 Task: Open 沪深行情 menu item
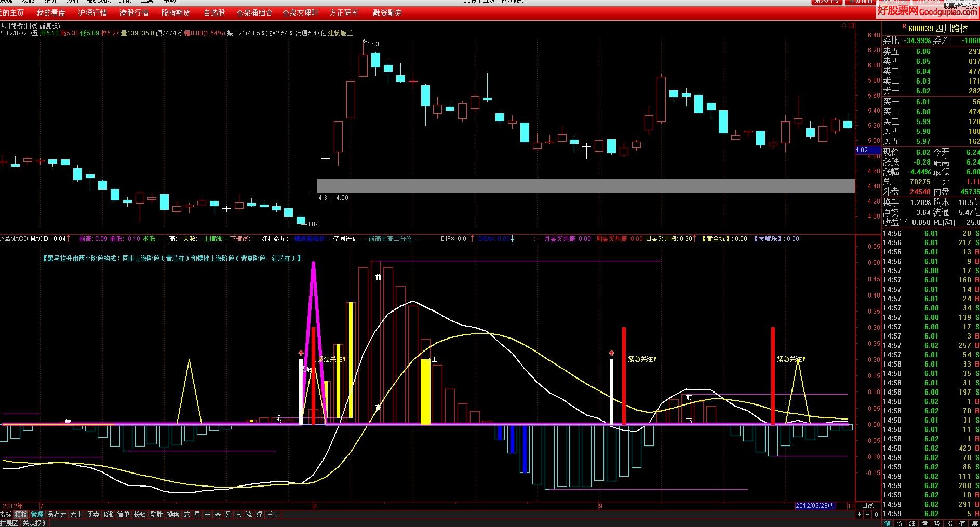[92, 12]
